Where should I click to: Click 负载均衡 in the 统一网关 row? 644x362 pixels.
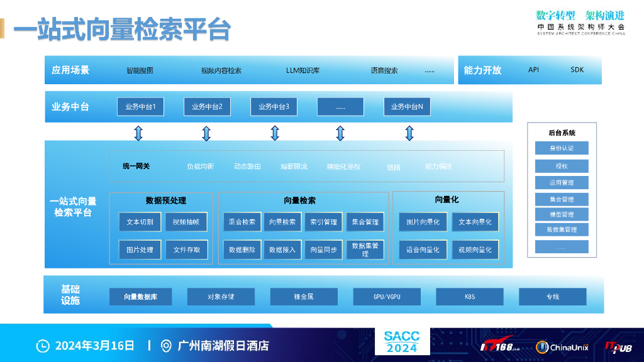pos(201,166)
